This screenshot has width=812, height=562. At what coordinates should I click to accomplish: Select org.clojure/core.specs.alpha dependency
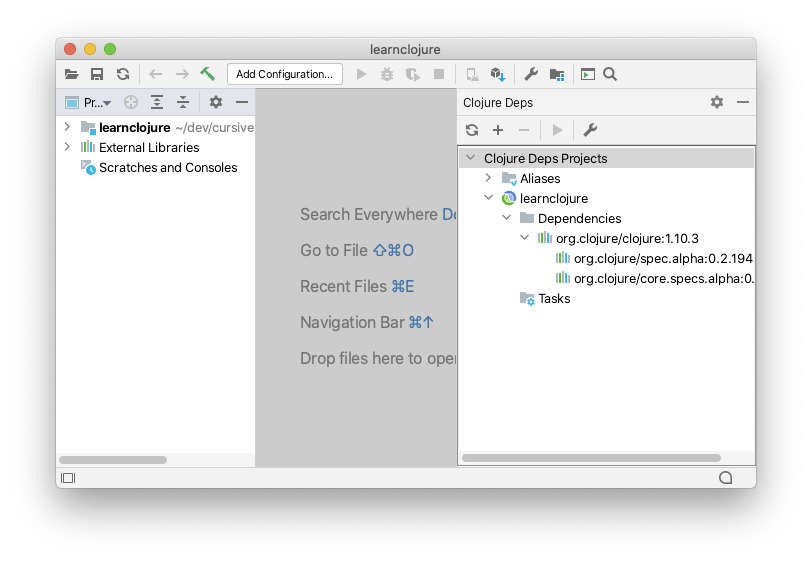pos(664,279)
